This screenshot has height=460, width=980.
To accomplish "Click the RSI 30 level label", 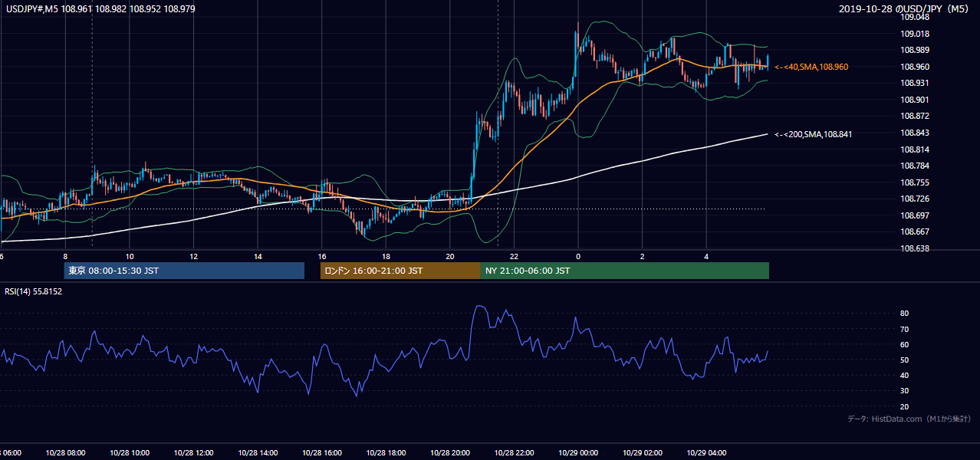I will [904, 391].
